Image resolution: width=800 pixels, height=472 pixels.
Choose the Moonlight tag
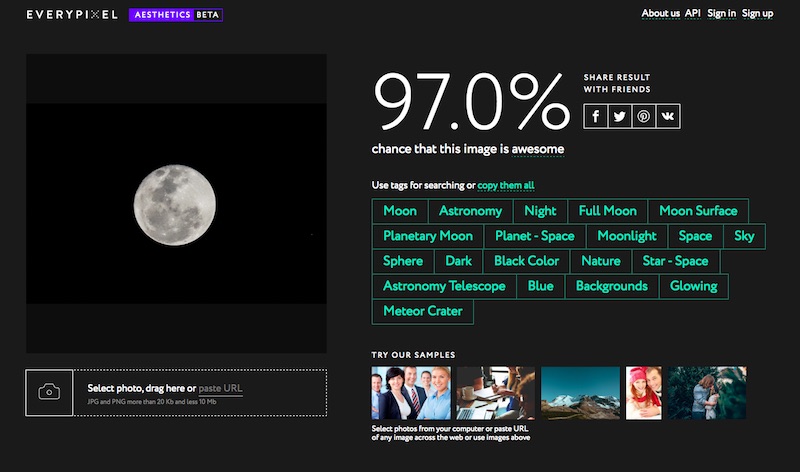point(626,236)
